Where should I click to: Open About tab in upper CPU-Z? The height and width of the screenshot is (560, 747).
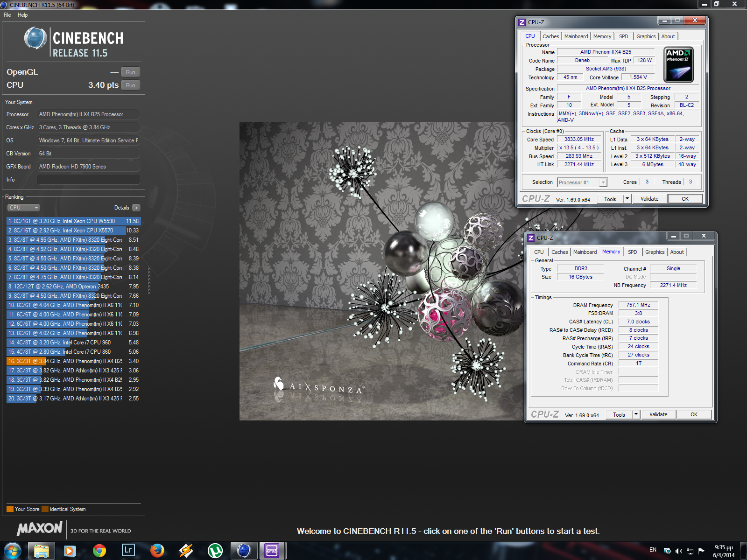pyautogui.click(x=668, y=36)
